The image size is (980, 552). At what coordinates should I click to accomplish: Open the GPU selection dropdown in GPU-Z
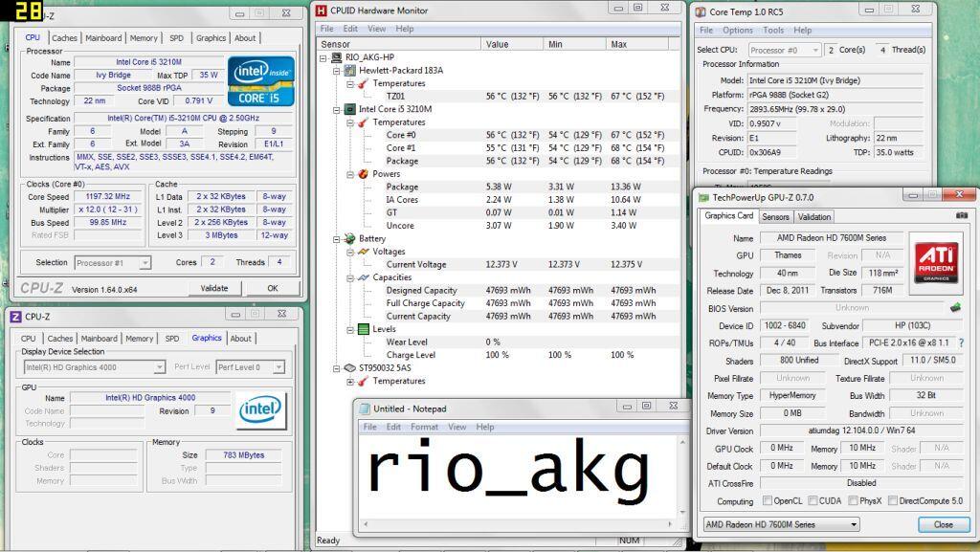(x=854, y=524)
